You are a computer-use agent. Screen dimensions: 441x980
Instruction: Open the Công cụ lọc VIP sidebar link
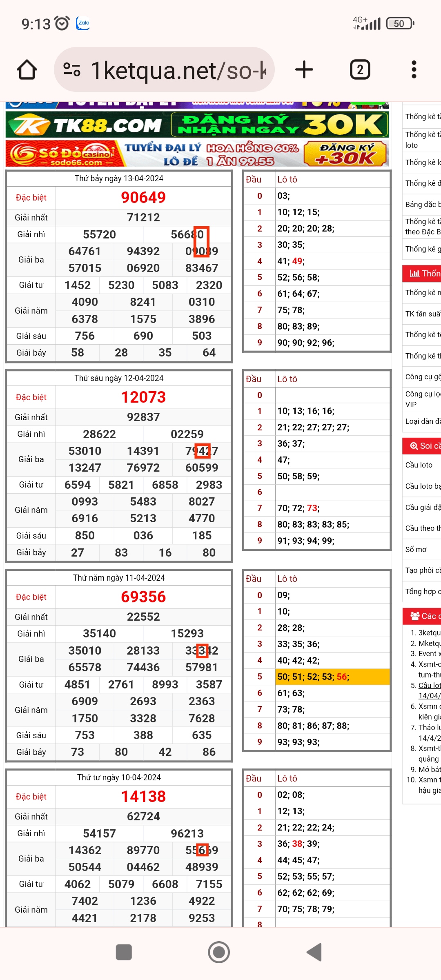[423, 399]
